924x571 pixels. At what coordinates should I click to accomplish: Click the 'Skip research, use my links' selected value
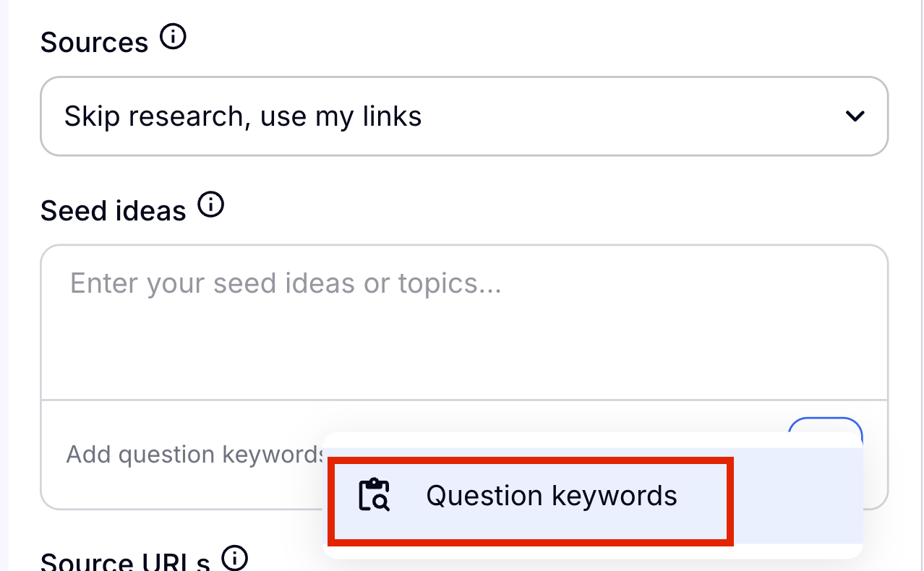(243, 116)
